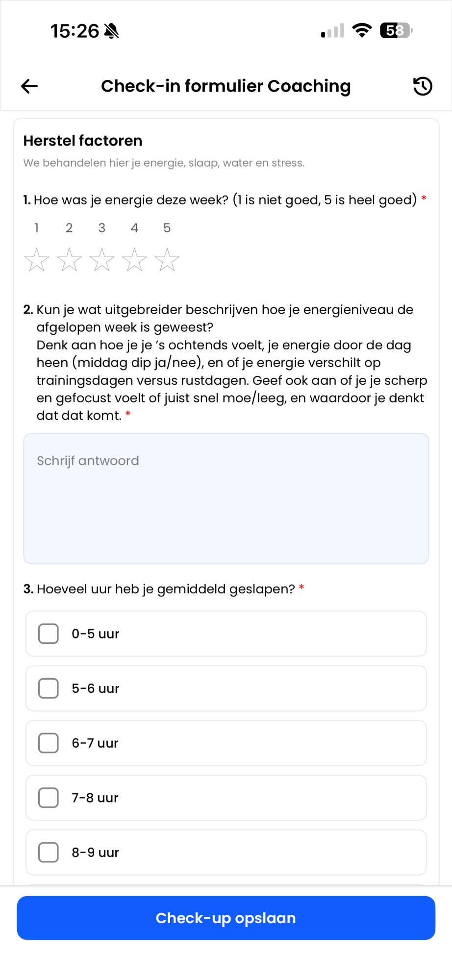Tap the battery indicator icon
Screen dimensions: 452x980
click(396, 30)
